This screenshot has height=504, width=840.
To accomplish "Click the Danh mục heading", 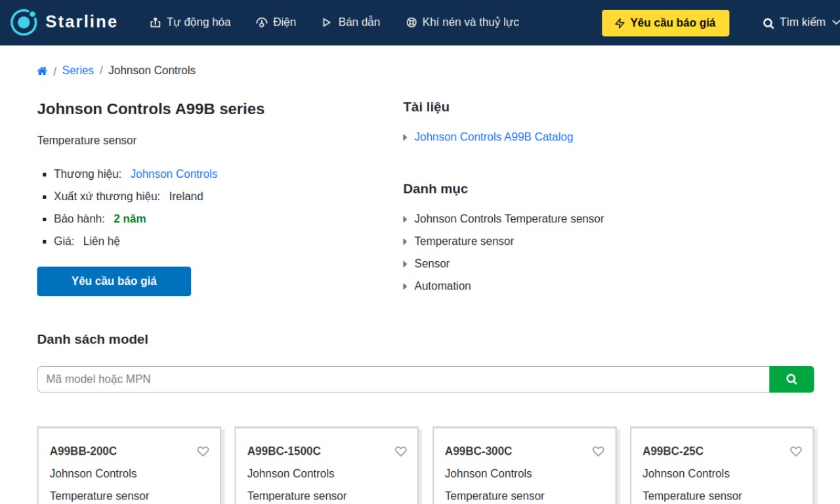I will click(x=435, y=189).
